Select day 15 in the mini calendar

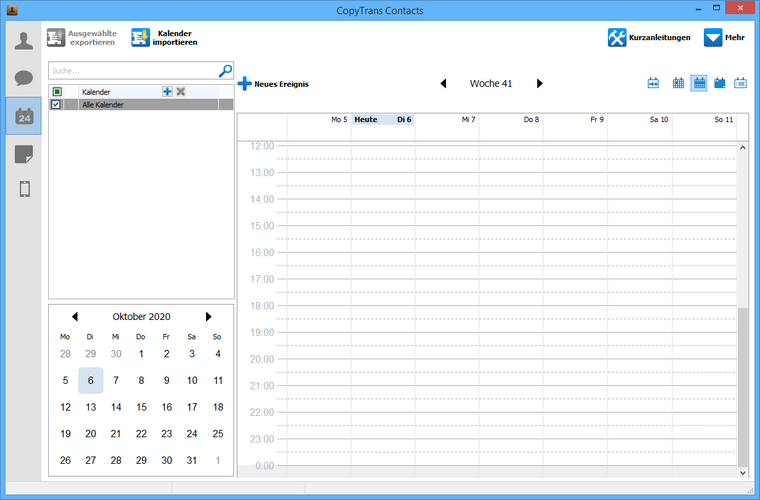(x=141, y=407)
